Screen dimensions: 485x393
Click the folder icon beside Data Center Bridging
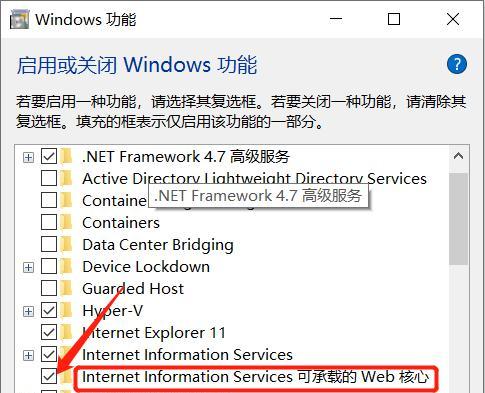tap(67, 245)
